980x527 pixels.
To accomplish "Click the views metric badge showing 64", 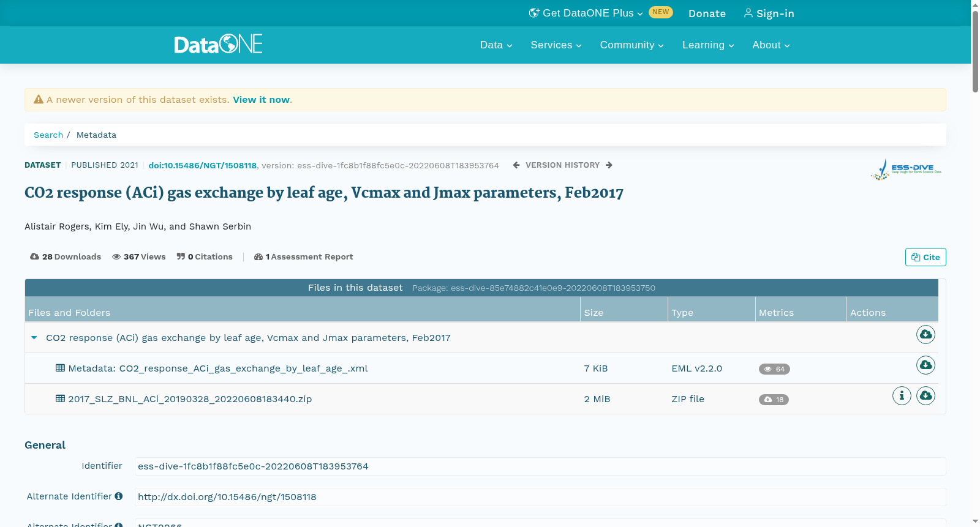I will 774,369.
